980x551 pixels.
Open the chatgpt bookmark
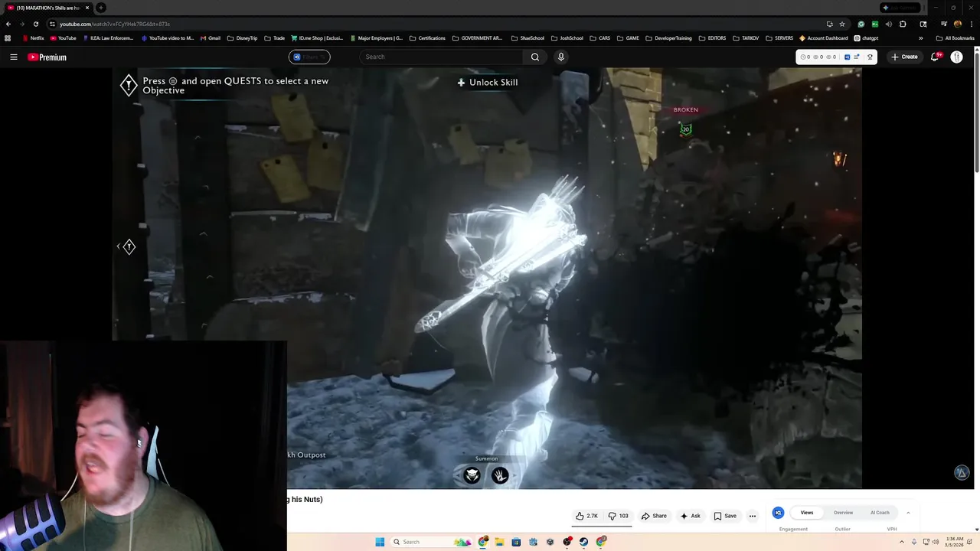pyautogui.click(x=866, y=38)
